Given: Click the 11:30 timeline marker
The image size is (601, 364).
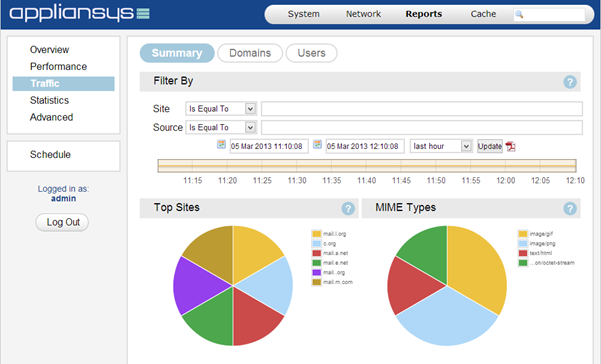Looking at the screenshot, I should pos(297,180).
